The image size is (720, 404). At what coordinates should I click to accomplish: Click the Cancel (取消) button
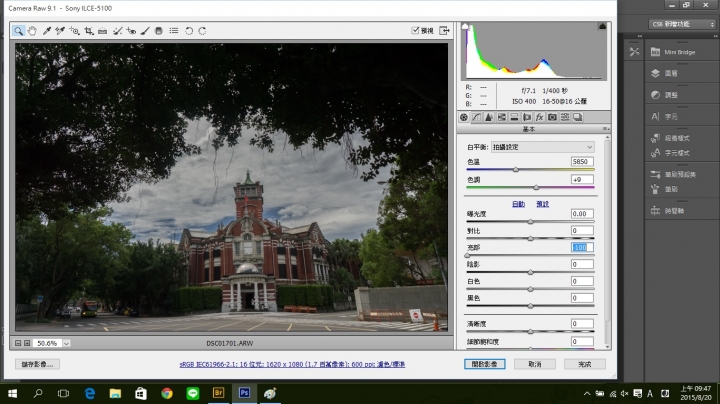pos(534,364)
